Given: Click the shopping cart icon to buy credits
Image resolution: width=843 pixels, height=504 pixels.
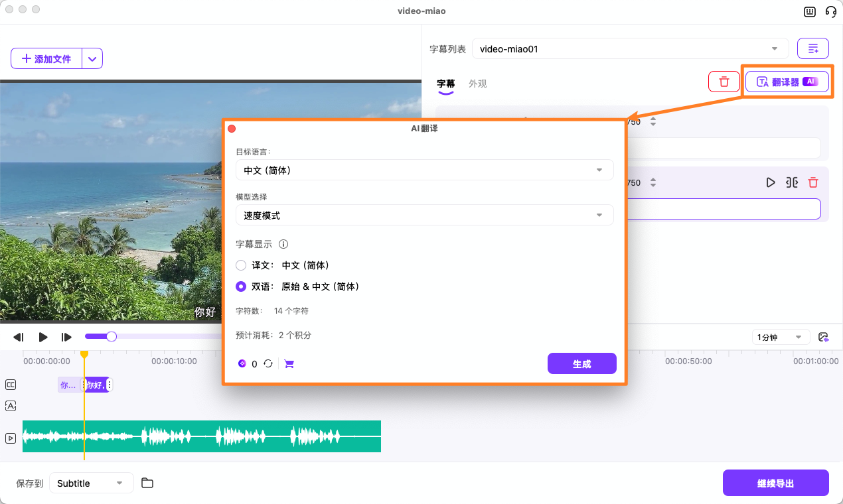Looking at the screenshot, I should click(288, 363).
